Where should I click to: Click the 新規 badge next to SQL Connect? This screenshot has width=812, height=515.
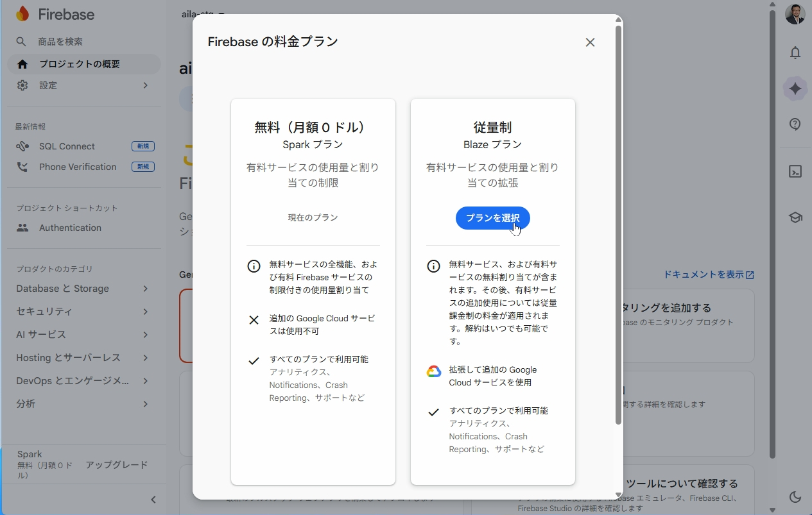(143, 146)
